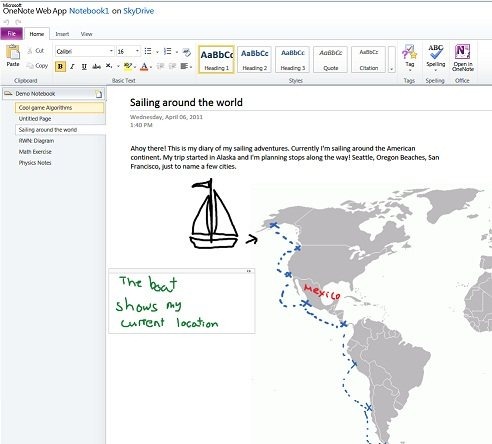Open the font color picker
Image resolution: width=492 pixels, height=444 pixels.
point(144,66)
